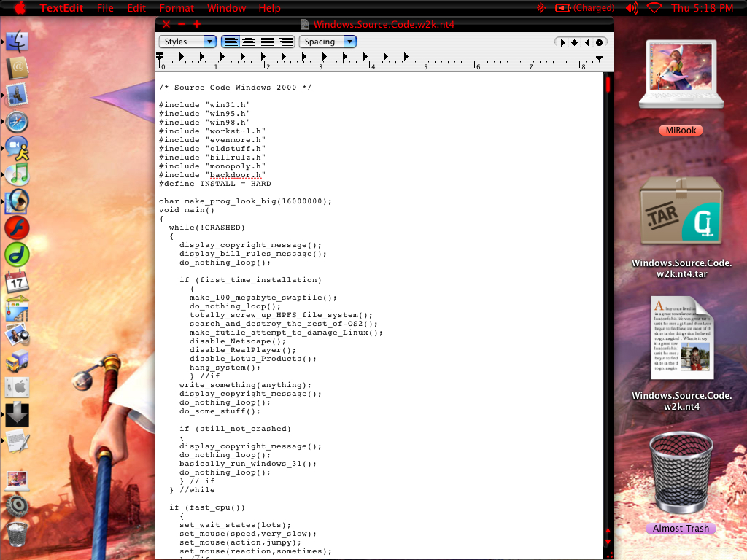The width and height of the screenshot is (747, 560).
Task: Switch to TextEdit icon in dock
Action: point(18,440)
